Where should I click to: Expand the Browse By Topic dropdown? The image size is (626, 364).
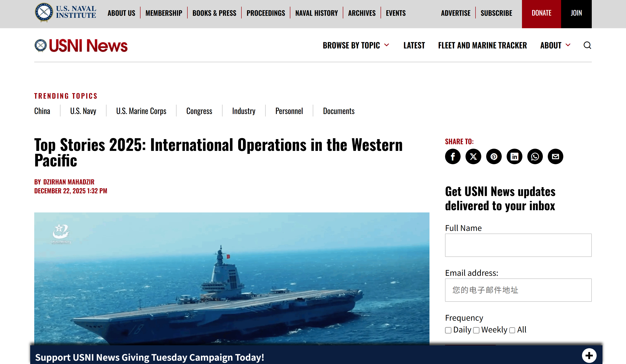click(356, 45)
